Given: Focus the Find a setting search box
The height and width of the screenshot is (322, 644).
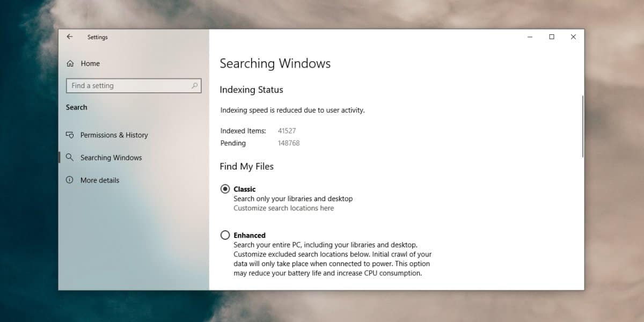Looking at the screenshot, I should pos(134,85).
